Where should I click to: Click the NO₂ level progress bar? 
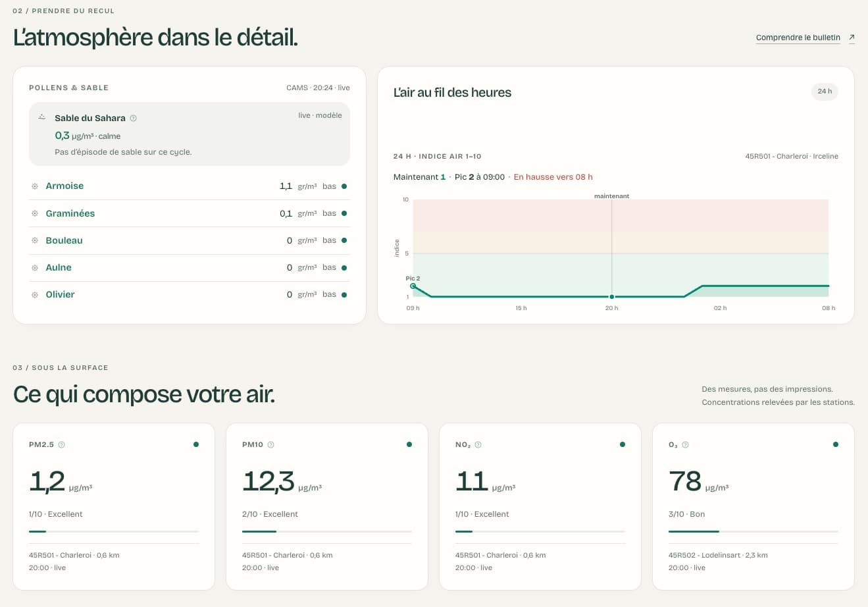(x=540, y=531)
